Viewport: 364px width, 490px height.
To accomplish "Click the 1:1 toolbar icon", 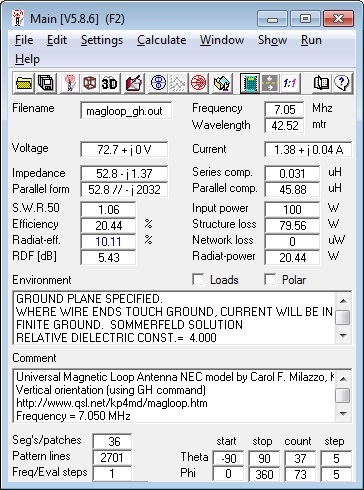I will click(290, 83).
